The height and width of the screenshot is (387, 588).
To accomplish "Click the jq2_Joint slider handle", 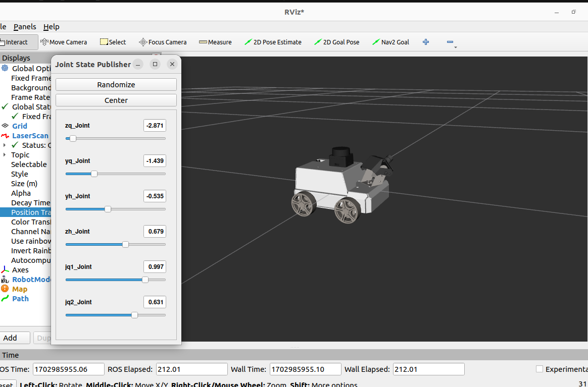I will click(x=135, y=315).
